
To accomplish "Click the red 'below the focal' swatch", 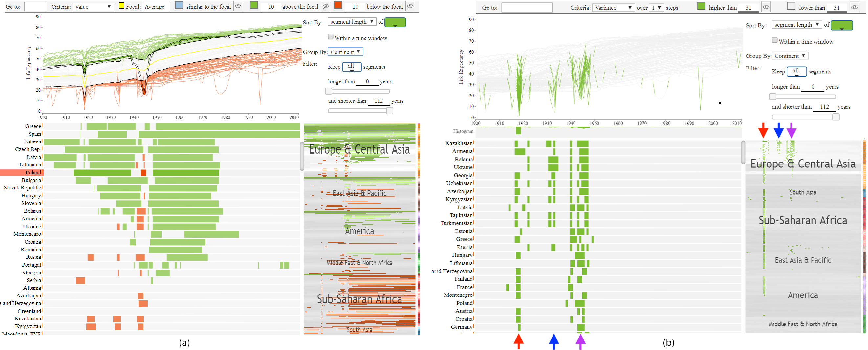I will click(x=338, y=5).
